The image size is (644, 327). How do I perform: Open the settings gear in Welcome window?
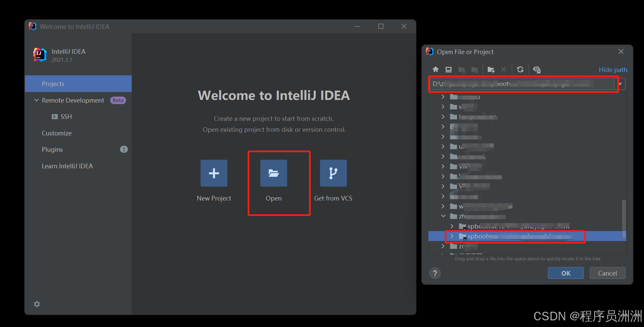click(37, 304)
